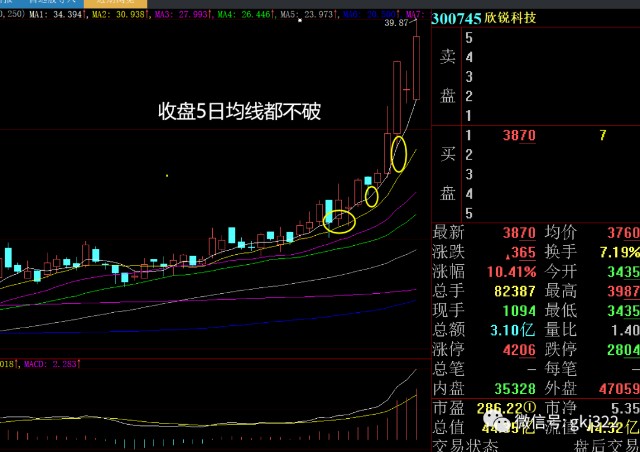Viewport: 640px width, 452px height.
Task: Click the 涨停 4206 limit-up price
Action: [x=519, y=350]
